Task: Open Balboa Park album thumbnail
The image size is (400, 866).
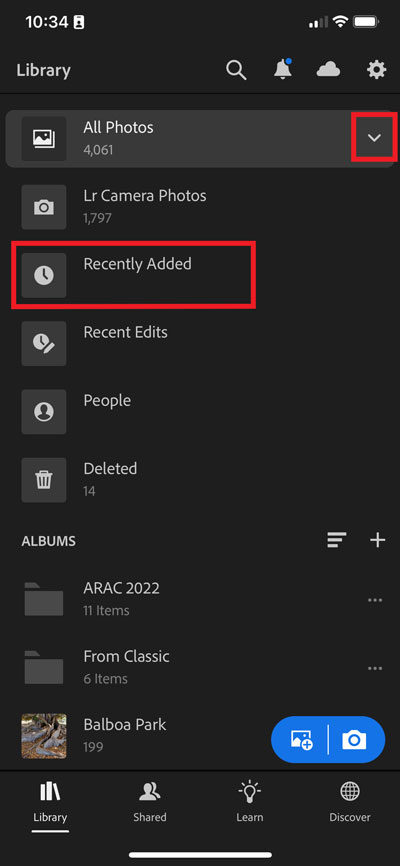Action: (44, 736)
